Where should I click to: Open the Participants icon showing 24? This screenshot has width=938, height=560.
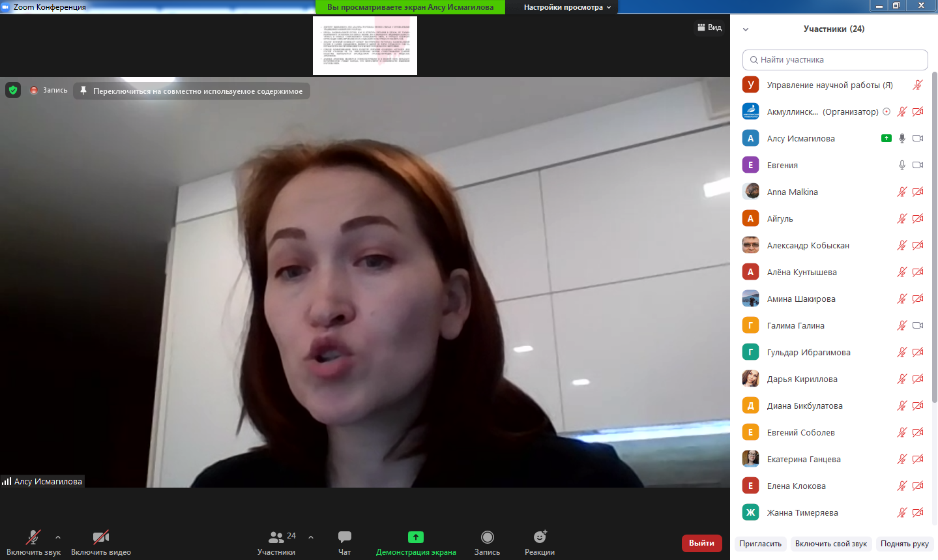click(277, 537)
